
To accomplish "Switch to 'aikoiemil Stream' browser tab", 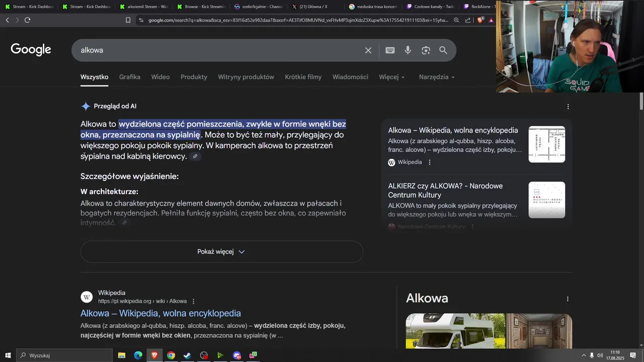I will point(143,7).
